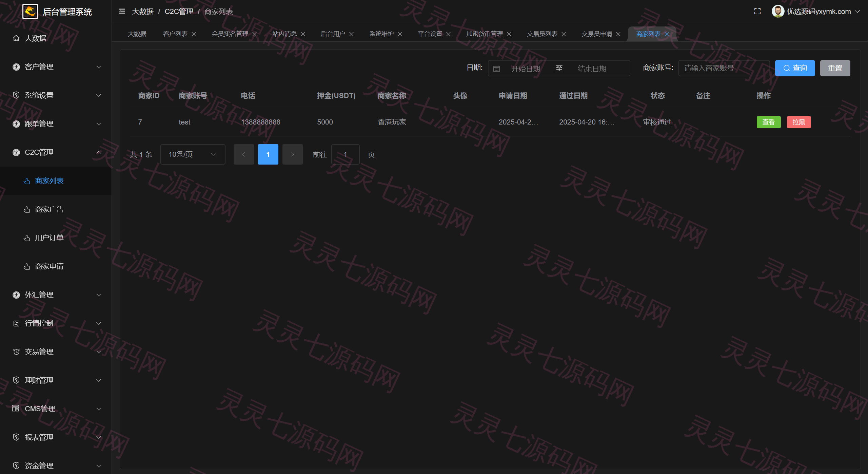
Task: Open 用户订单 submenu item
Action: point(56,238)
